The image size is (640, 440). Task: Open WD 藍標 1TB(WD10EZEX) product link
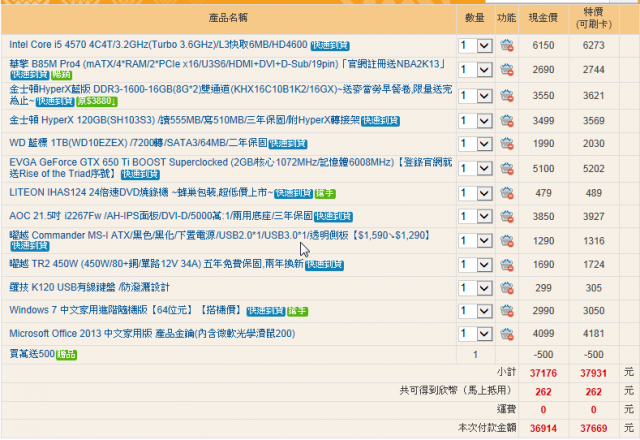[138, 143]
